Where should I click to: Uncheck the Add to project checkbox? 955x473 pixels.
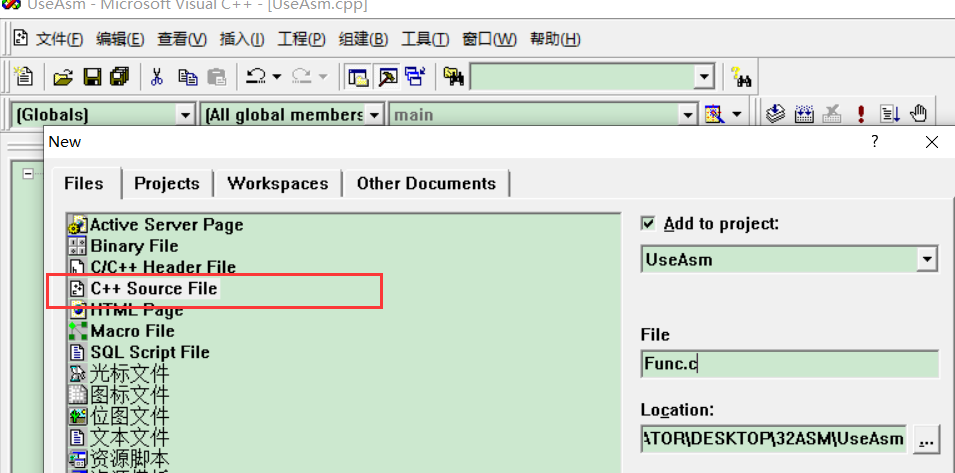(x=648, y=223)
